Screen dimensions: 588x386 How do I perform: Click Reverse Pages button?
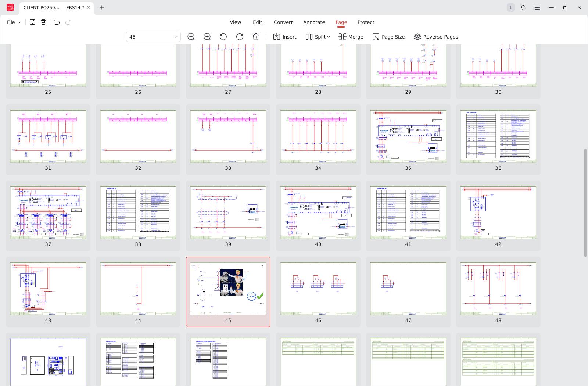(x=436, y=37)
